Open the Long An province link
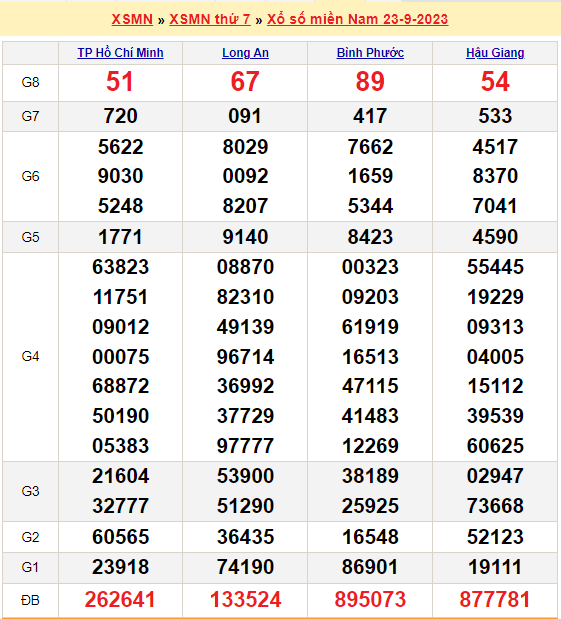 click(245, 53)
